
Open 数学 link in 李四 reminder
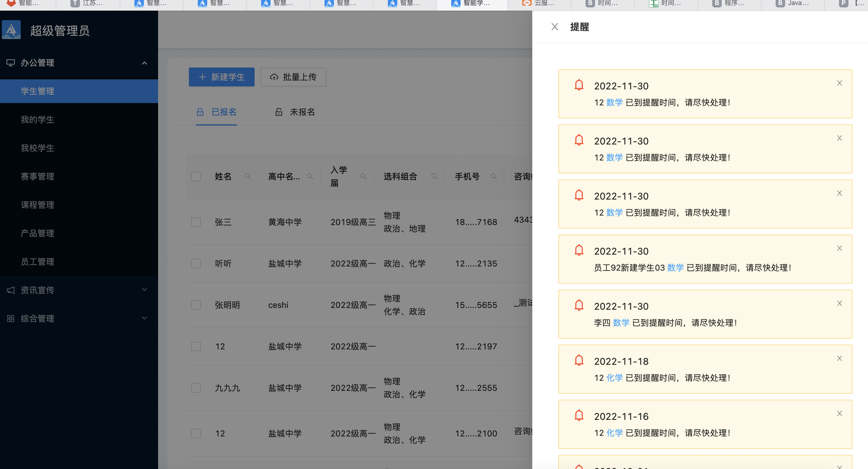coord(621,323)
